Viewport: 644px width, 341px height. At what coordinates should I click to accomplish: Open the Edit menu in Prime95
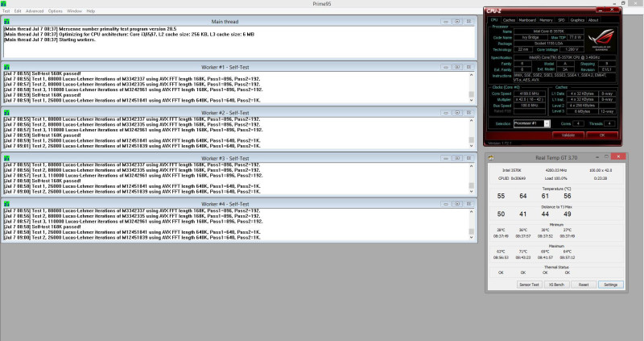coord(18,11)
